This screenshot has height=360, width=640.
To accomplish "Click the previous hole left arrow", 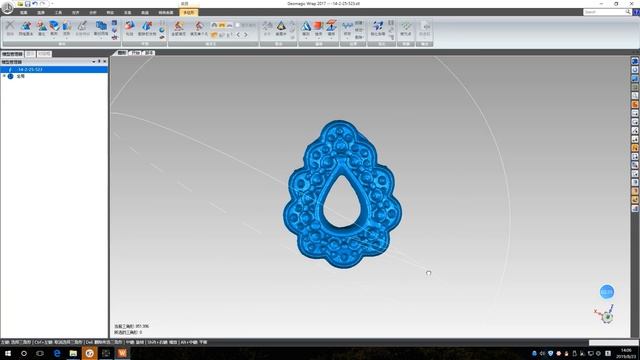I will click(x=238, y=35).
